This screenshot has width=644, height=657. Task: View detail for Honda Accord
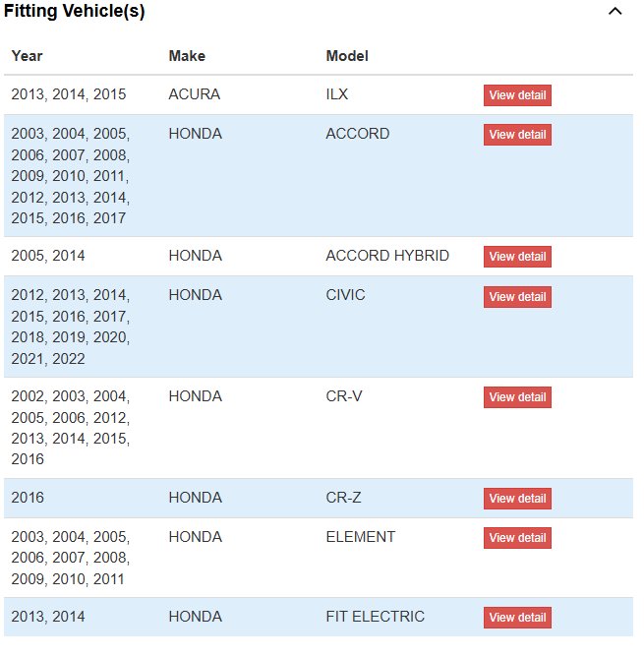pyautogui.click(x=517, y=135)
